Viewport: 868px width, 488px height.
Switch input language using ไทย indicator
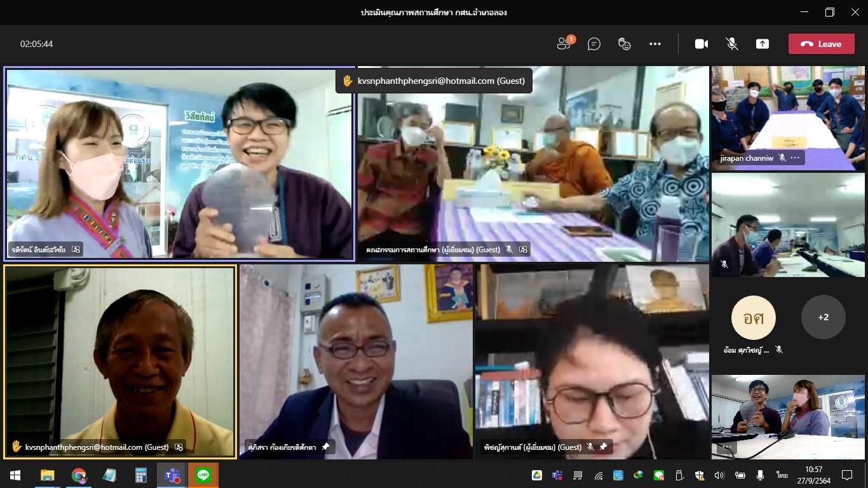782,475
